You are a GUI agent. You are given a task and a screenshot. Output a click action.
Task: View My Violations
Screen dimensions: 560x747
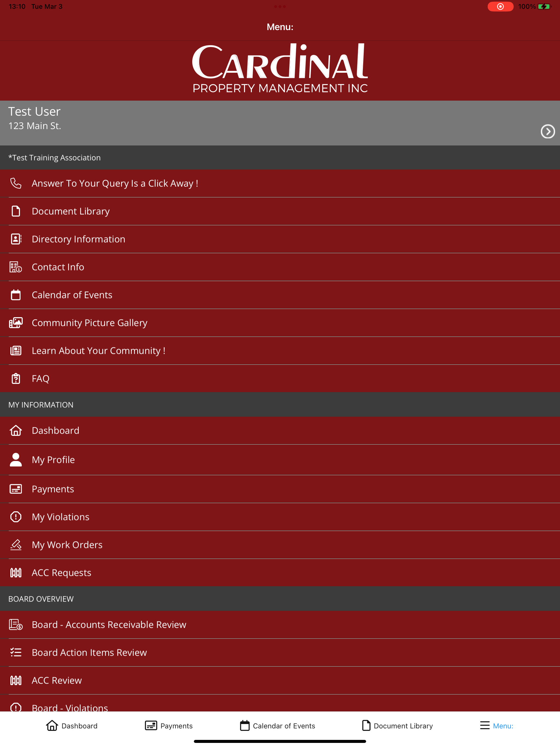click(x=280, y=517)
